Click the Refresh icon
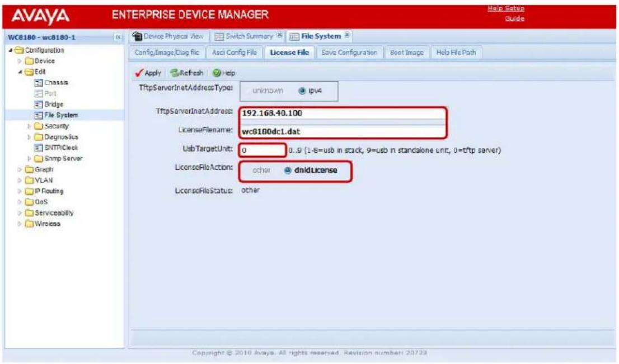619x364 pixels. coord(175,73)
